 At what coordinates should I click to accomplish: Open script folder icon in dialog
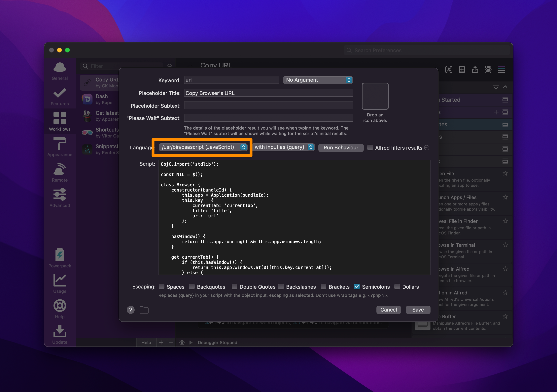tap(144, 310)
